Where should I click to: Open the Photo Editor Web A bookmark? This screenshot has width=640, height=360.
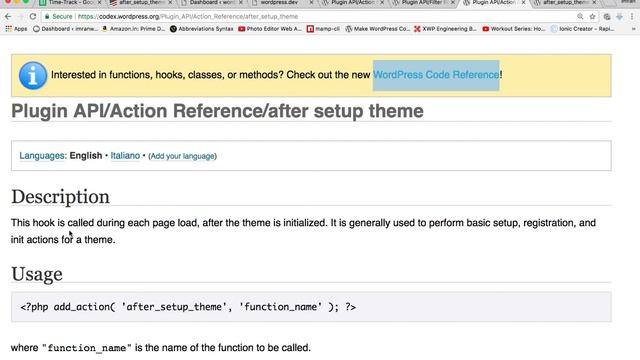270,29
